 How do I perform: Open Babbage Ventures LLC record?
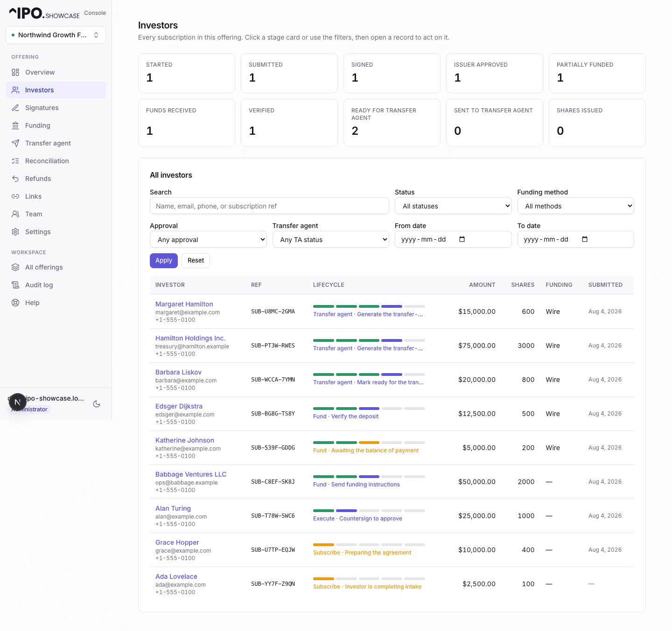(x=191, y=474)
